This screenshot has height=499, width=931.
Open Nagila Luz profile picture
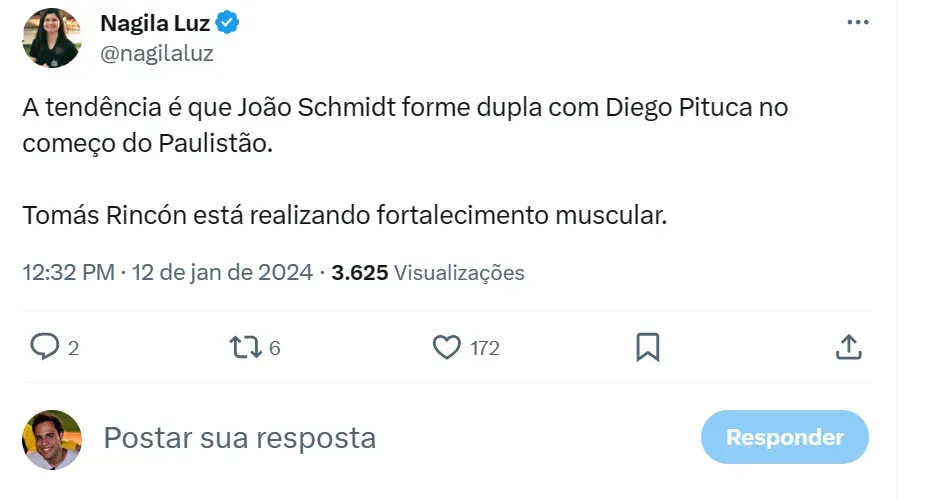point(52,37)
